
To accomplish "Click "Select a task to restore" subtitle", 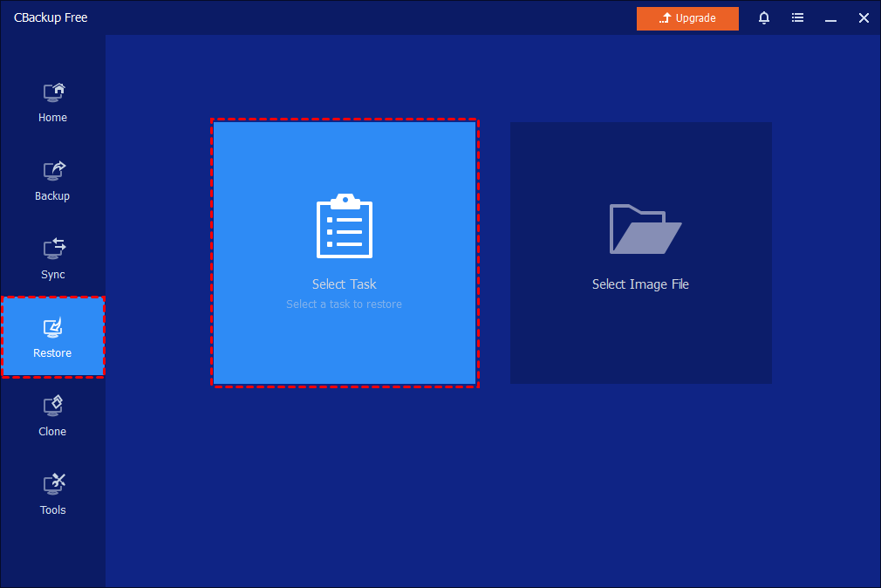I will pos(345,304).
